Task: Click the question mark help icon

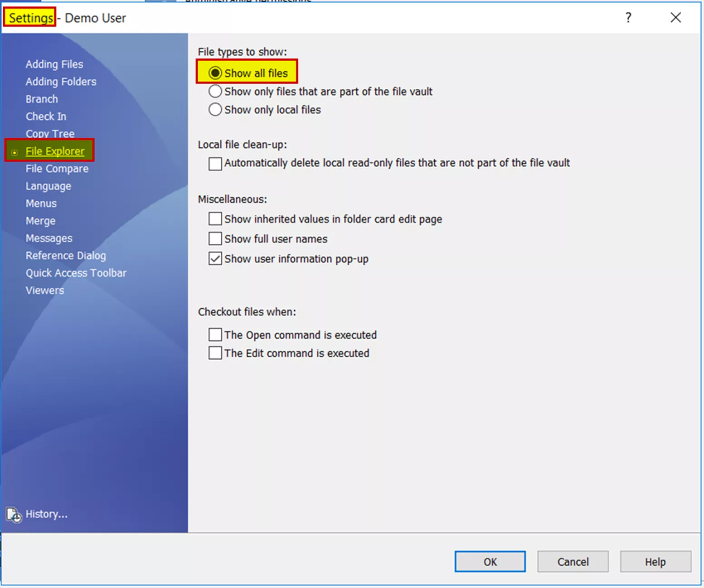Action: coord(628,18)
